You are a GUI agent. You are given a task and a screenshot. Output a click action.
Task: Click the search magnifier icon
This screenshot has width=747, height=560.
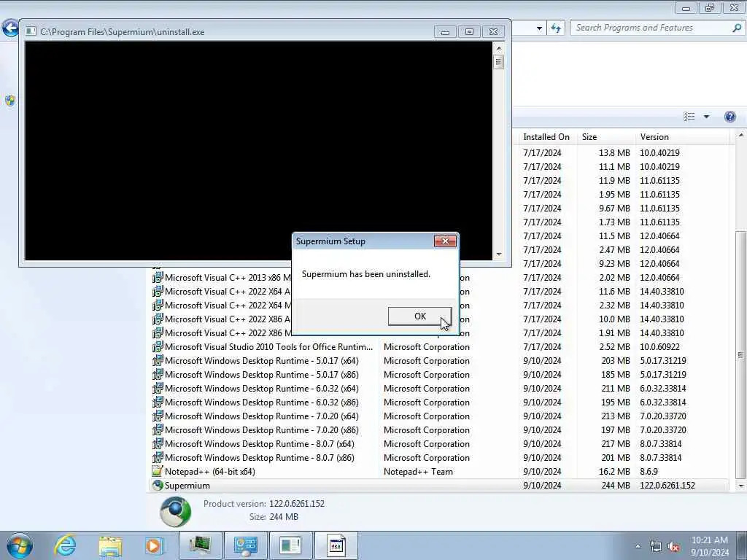737,28
